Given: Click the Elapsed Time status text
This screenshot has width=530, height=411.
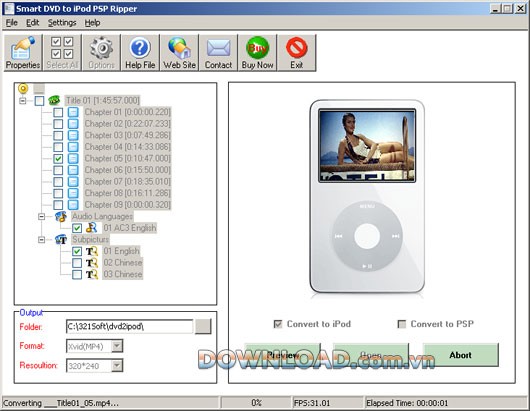Looking at the screenshot, I should click(407, 403).
